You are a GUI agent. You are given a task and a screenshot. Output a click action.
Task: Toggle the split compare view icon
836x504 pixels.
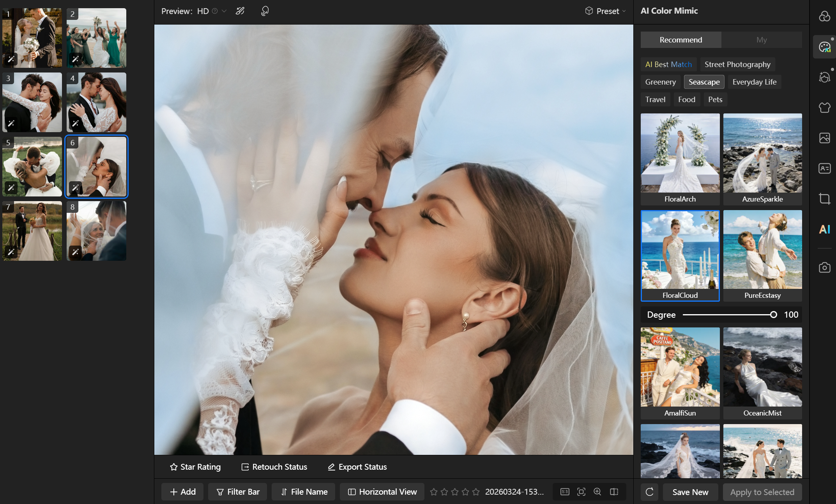(x=614, y=492)
